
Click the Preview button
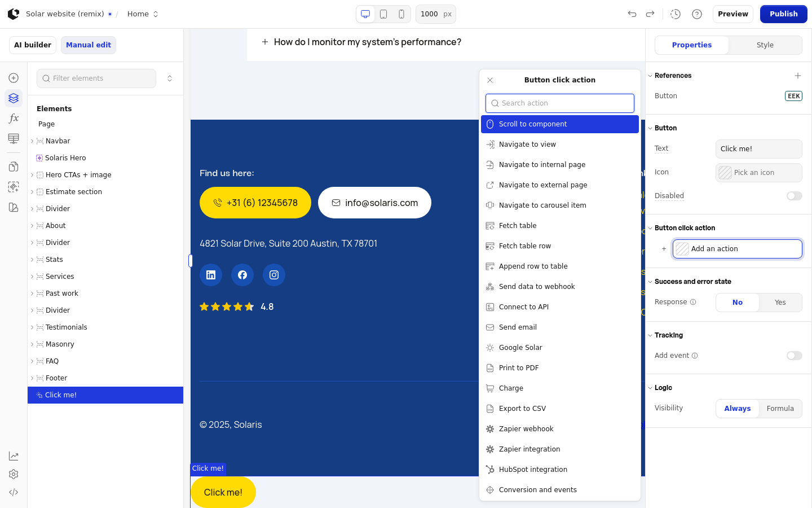(x=733, y=14)
